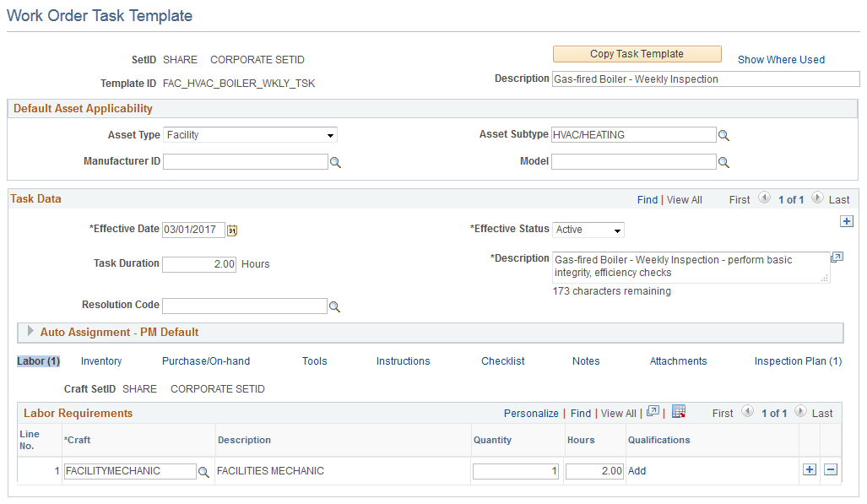Expand the Description field with the zoom icon
Image resolution: width=867 pixels, height=504 pixels.
[x=837, y=258]
